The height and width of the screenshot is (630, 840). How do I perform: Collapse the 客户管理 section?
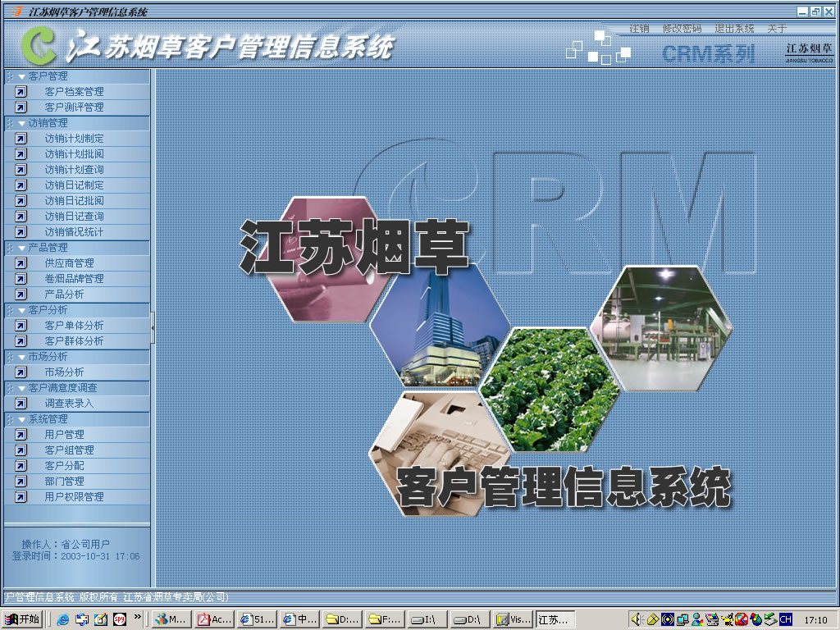pyautogui.click(x=22, y=76)
